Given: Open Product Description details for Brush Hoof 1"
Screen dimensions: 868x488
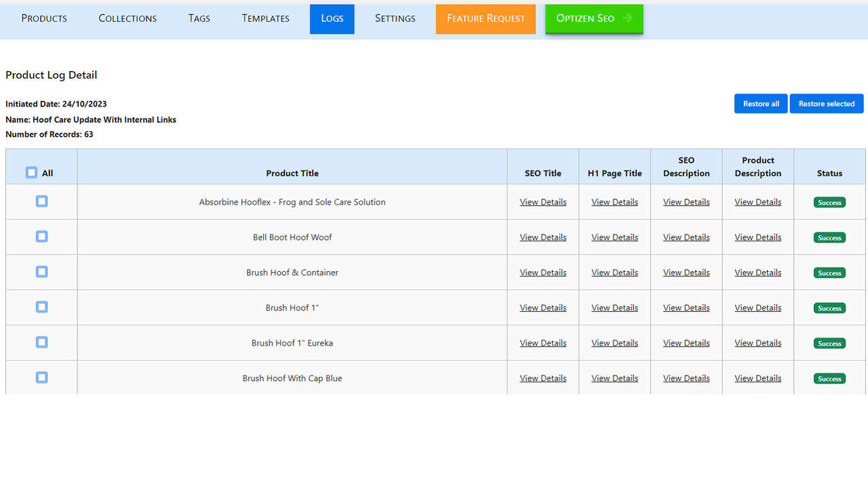Looking at the screenshot, I should tap(757, 307).
